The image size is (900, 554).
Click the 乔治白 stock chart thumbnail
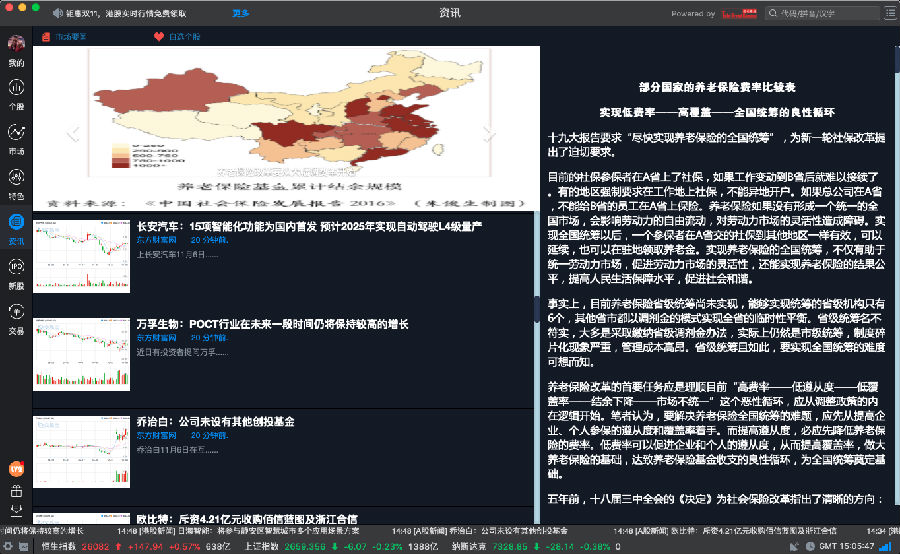click(x=82, y=452)
